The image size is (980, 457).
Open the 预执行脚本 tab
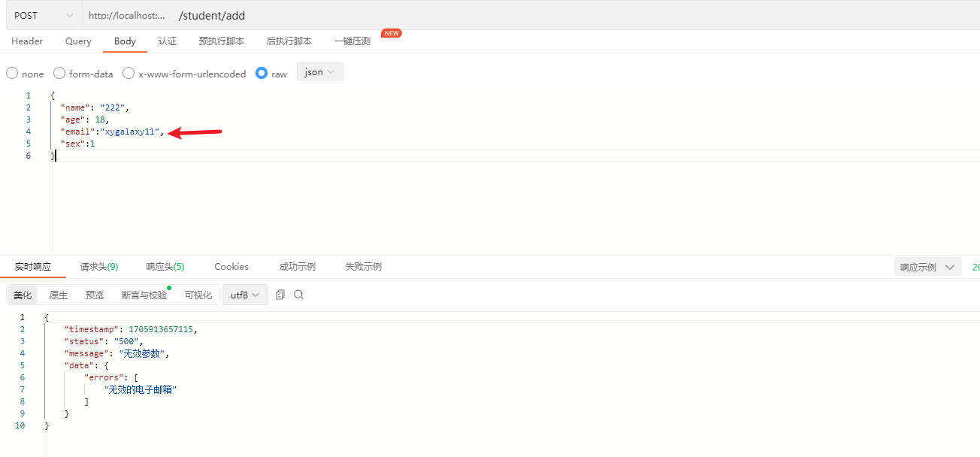click(222, 41)
